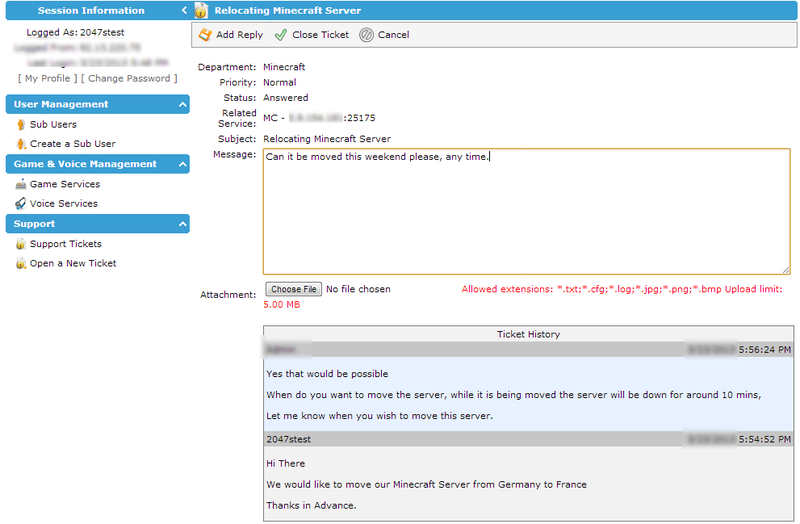Screen dimensions: 800x524
Task: Click the 5:54:52 PM timestamp
Action: point(765,439)
